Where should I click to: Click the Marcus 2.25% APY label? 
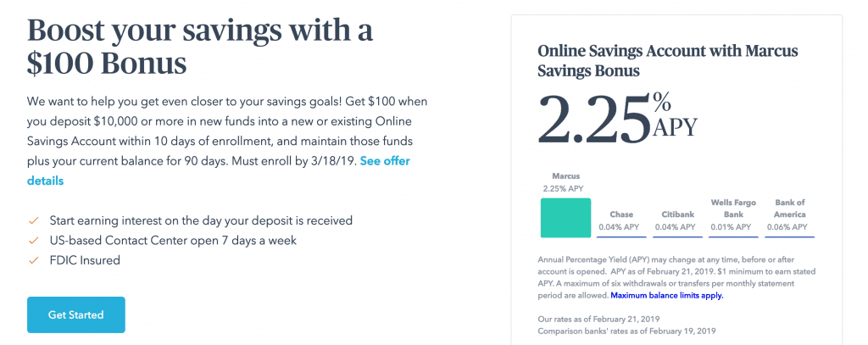[x=565, y=182]
